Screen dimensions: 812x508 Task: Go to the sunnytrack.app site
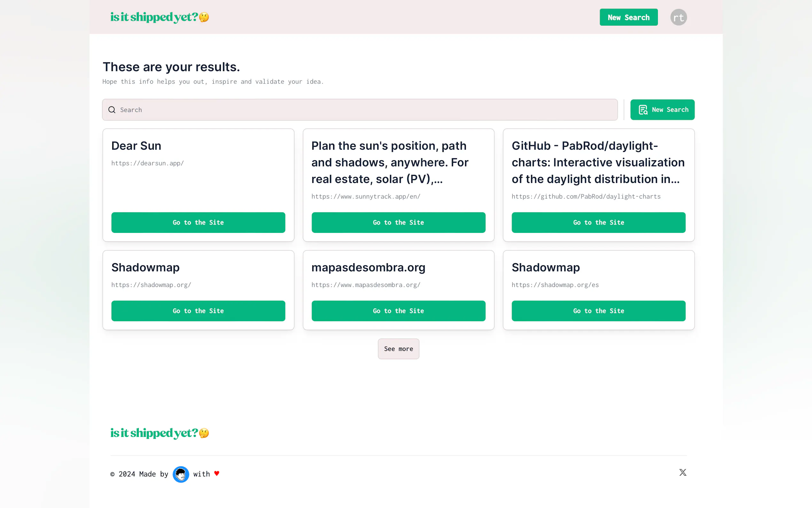coord(398,222)
